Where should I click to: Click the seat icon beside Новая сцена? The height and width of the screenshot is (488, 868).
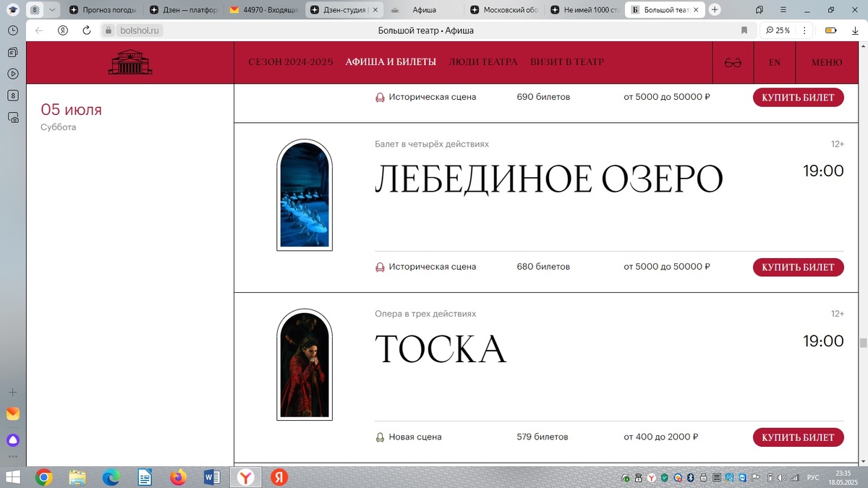coord(380,437)
